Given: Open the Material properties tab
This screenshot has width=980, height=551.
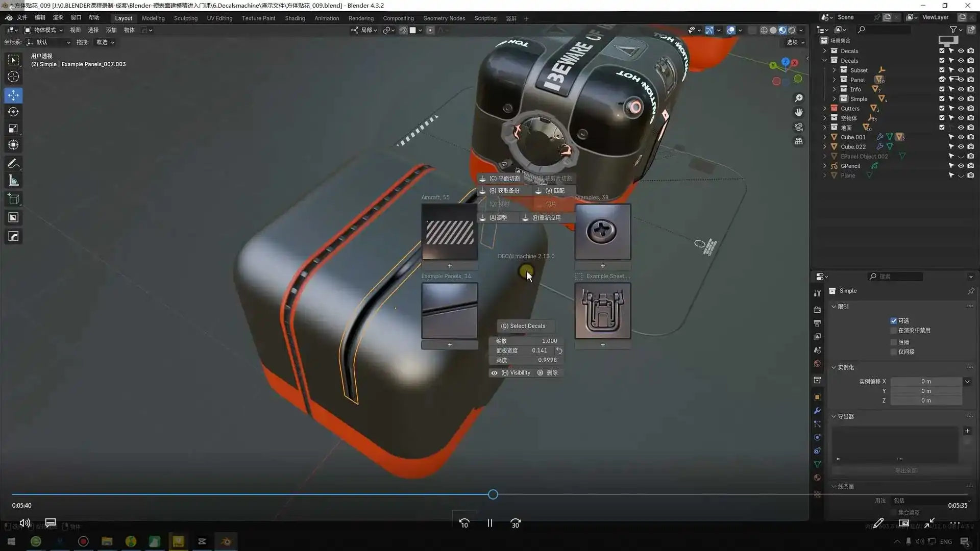Looking at the screenshot, I should [817, 478].
